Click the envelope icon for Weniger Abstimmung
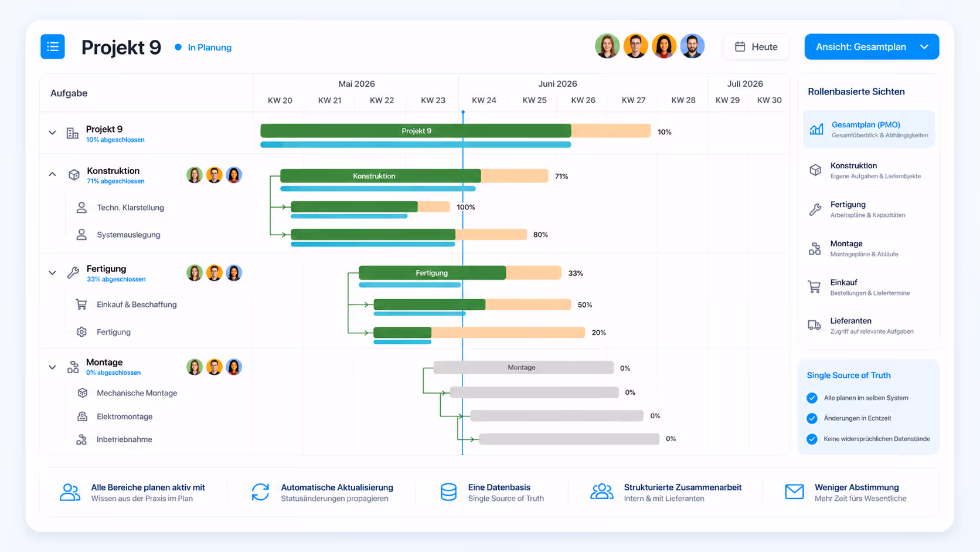980x552 pixels. tap(794, 492)
